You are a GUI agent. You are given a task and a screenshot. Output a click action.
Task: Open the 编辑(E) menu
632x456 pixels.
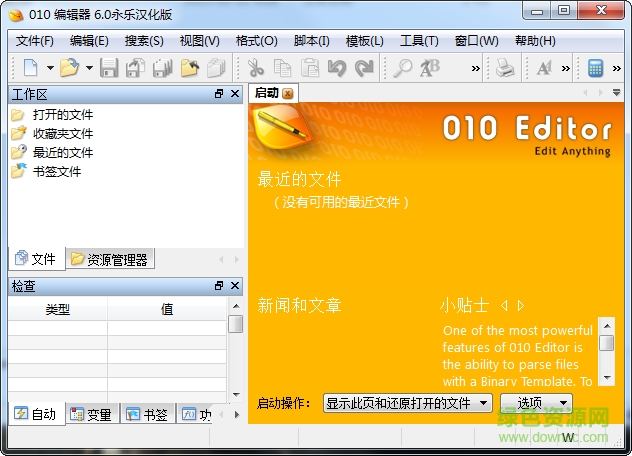point(89,41)
